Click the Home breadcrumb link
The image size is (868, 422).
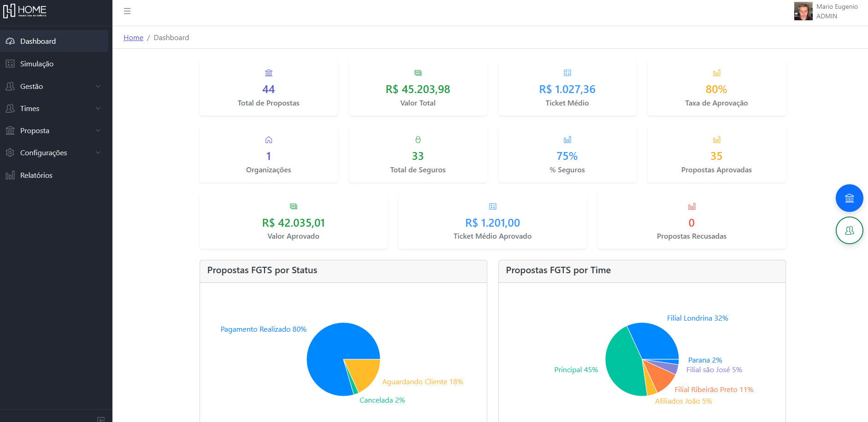[133, 37]
